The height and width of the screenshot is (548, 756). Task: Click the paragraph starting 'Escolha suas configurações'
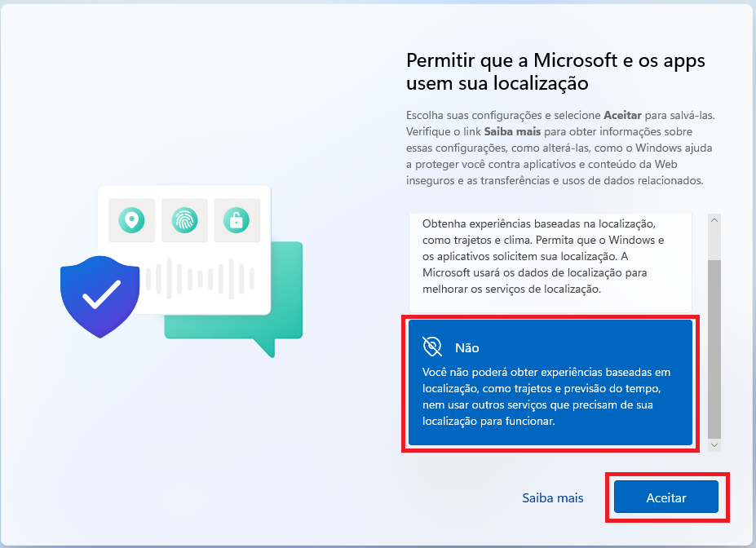[560, 148]
